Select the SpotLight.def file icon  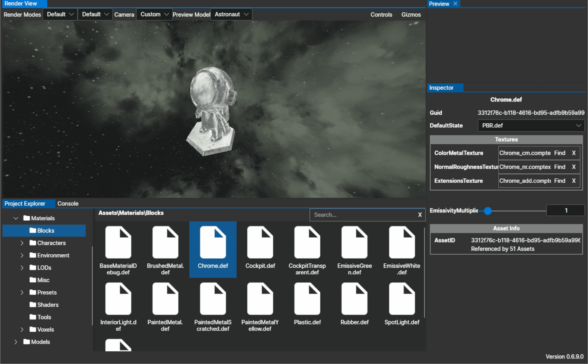(x=402, y=299)
